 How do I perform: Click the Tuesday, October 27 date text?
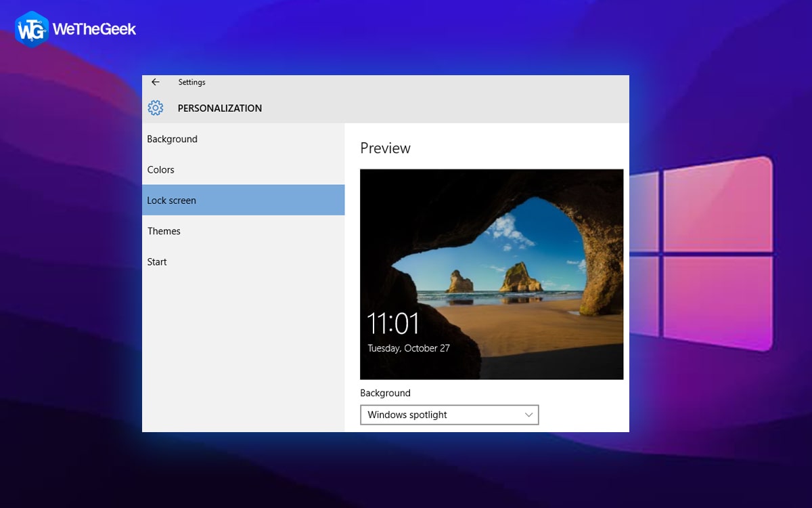(409, 348)
